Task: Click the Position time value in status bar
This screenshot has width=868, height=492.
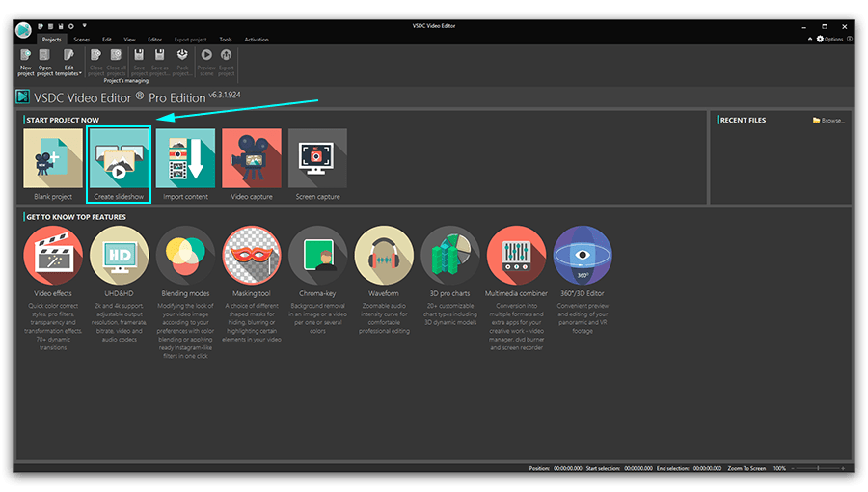Action: click(x=567, y=468)
